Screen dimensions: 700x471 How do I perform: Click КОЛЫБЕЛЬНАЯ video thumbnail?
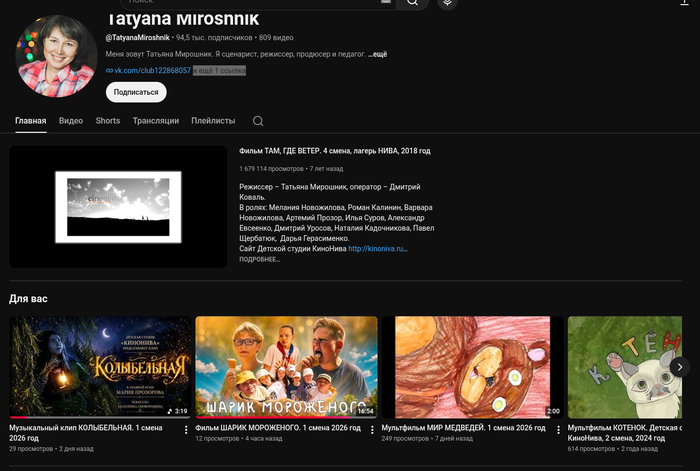100,367
